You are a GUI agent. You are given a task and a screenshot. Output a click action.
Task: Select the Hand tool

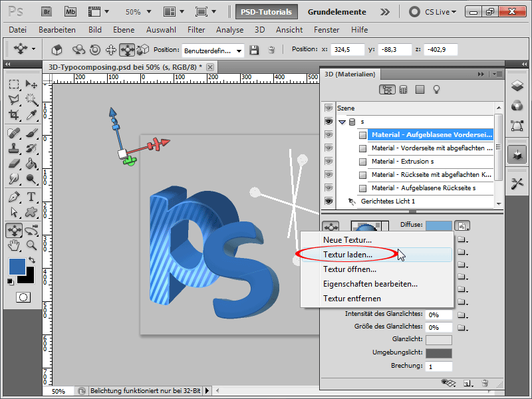tap(14, 245)
